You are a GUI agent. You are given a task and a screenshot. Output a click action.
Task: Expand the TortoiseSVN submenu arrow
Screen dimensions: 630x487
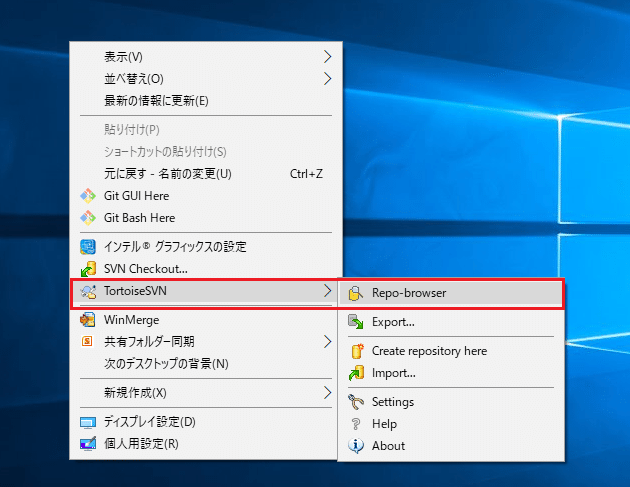pos(327,291)
